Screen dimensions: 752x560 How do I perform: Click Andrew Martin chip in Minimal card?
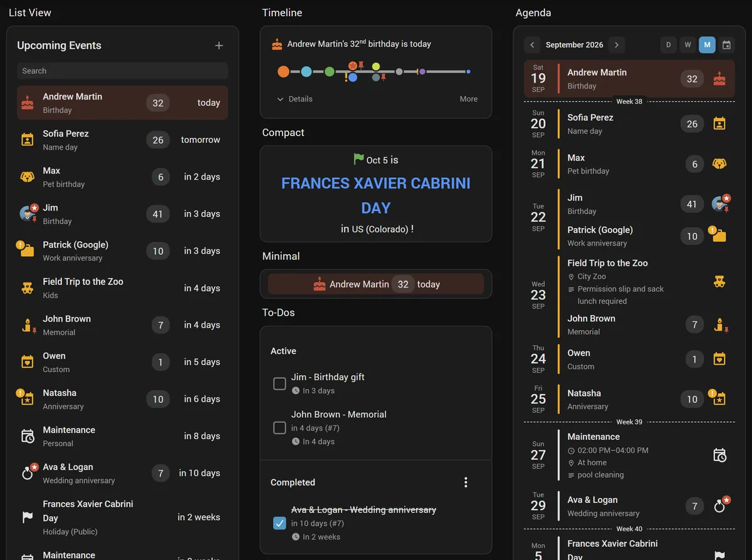pyautogui.click(x=376, y=284)
